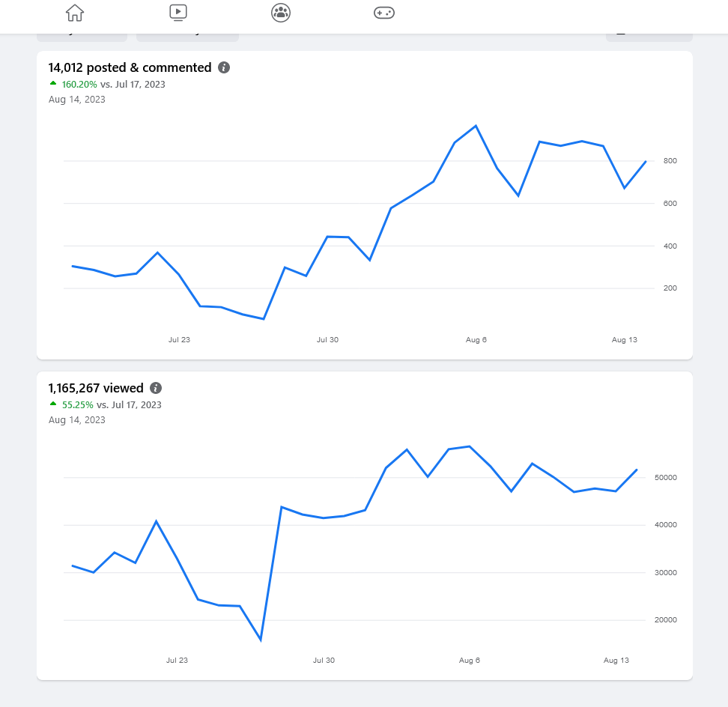The image size is (728, 707).
Task: Click the green arrow beside 55.25%
Action: (x=53, y=404)
